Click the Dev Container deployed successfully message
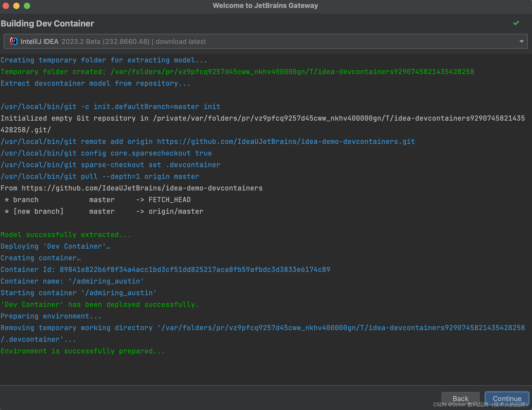The width and height of the screenshot is (532, 410). (x=99, y=304)
